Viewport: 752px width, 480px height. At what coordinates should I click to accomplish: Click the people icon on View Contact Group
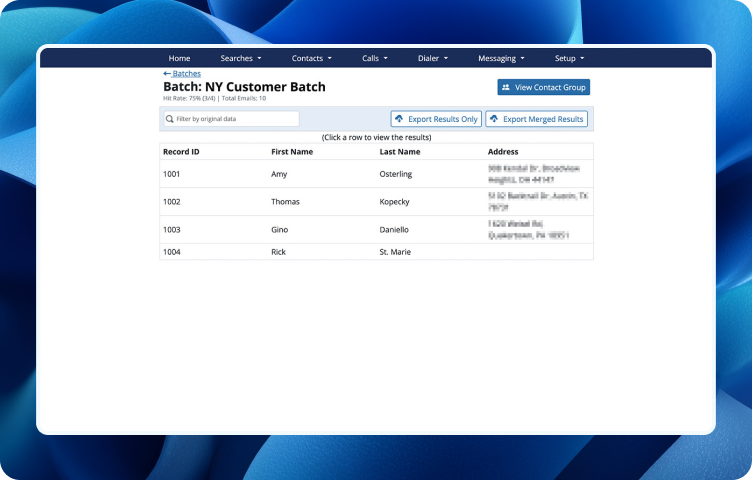pyautogui.click(x=506, y=88)
